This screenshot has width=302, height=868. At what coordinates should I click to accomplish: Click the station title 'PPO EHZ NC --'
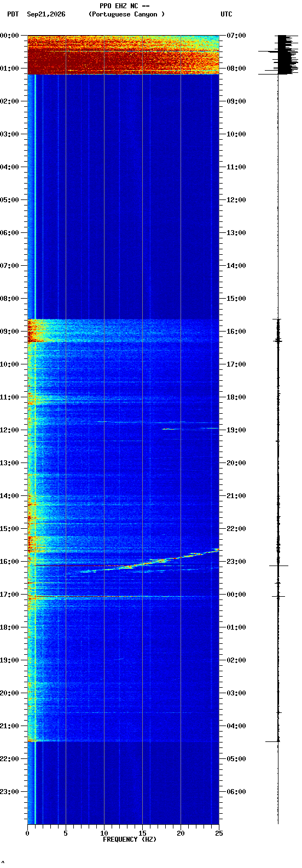point(125,6)
